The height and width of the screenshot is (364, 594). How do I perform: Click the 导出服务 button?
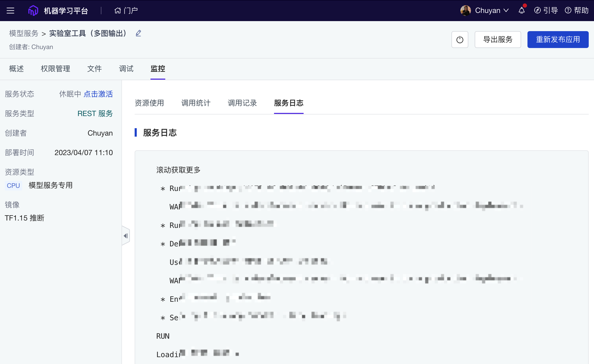point(497,40)
